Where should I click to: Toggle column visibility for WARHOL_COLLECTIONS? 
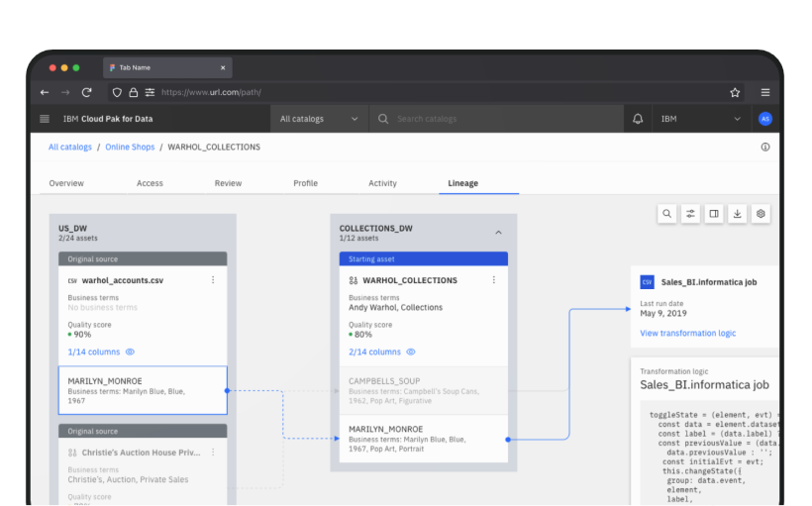[x=411, y=352]
